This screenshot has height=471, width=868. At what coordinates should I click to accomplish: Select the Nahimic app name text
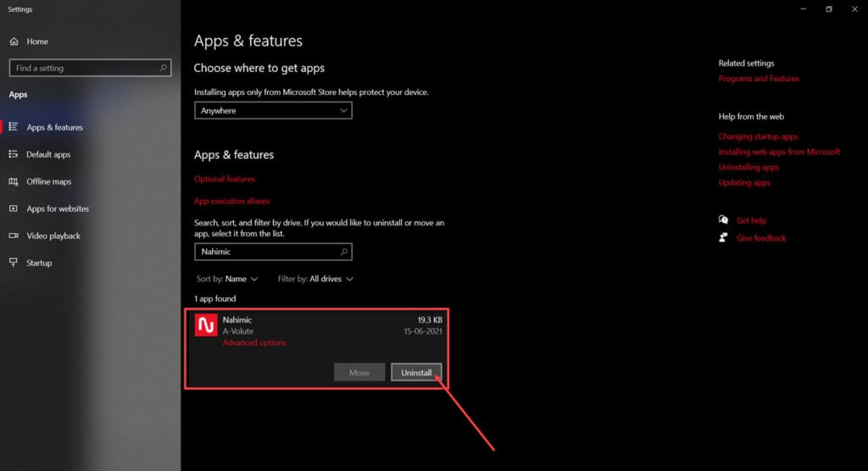pos(237,320)
